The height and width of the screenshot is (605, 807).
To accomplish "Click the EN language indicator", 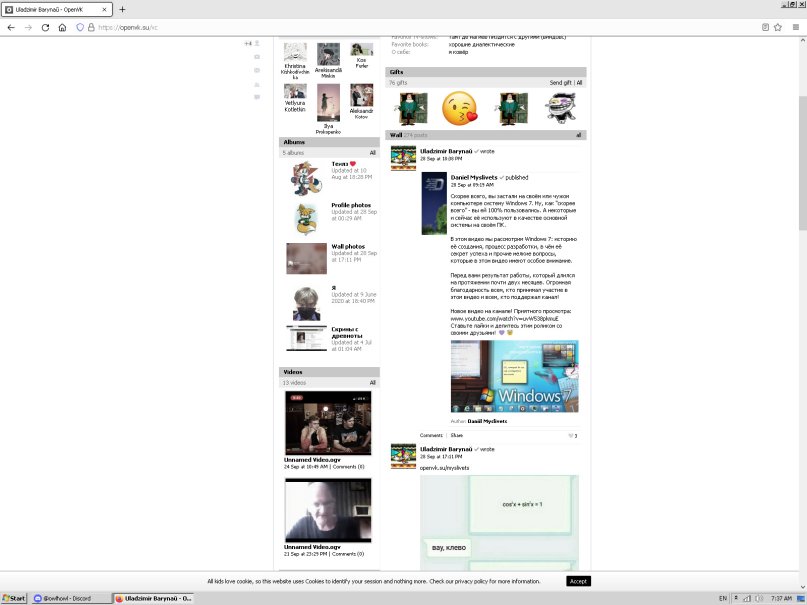I will (x=723, y=598).
